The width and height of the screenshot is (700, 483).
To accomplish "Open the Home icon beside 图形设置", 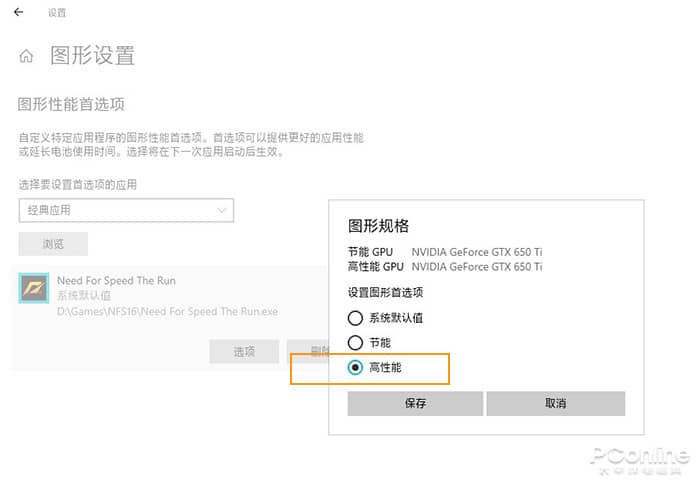I will pos(26,56).
